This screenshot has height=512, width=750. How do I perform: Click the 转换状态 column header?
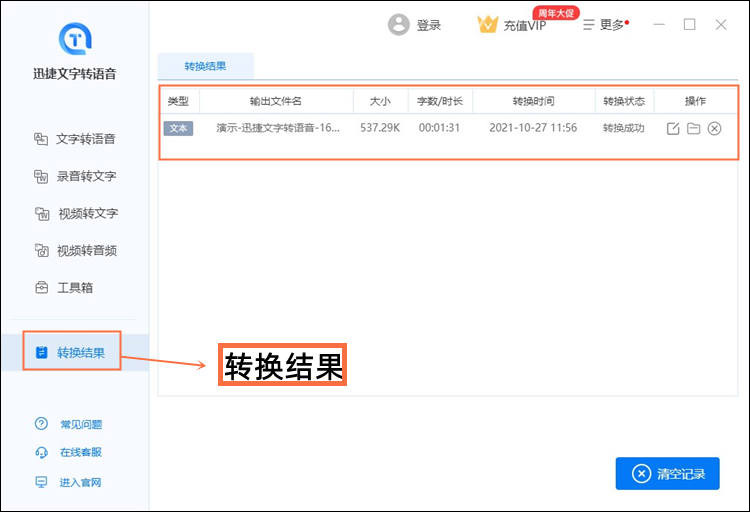click(x=624, y=101)
